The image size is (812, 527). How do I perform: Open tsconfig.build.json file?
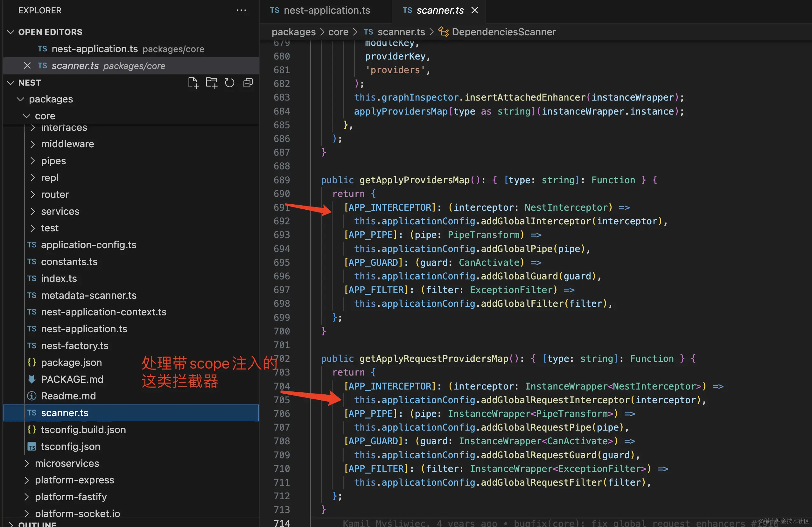(x=130, y=429)
